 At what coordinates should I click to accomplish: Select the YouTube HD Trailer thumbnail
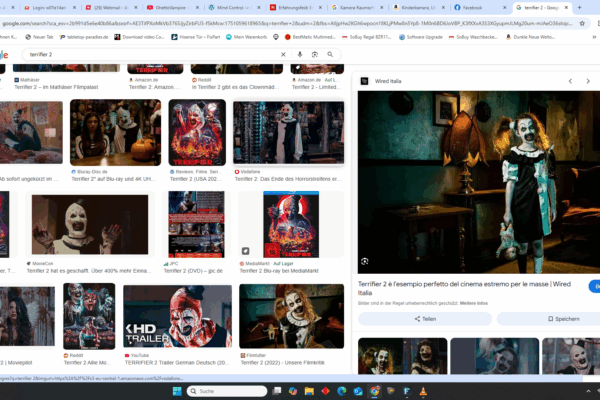[x=178, y=316]
